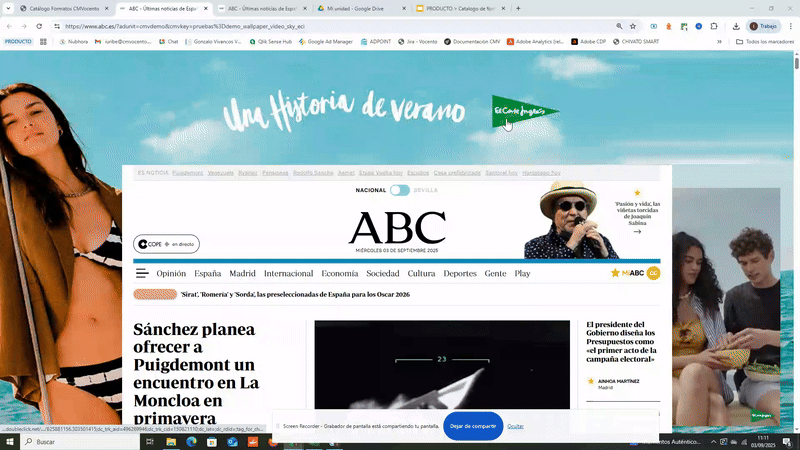Open the COPE en directo button
The image size is (800, 450).
[166, 244]
